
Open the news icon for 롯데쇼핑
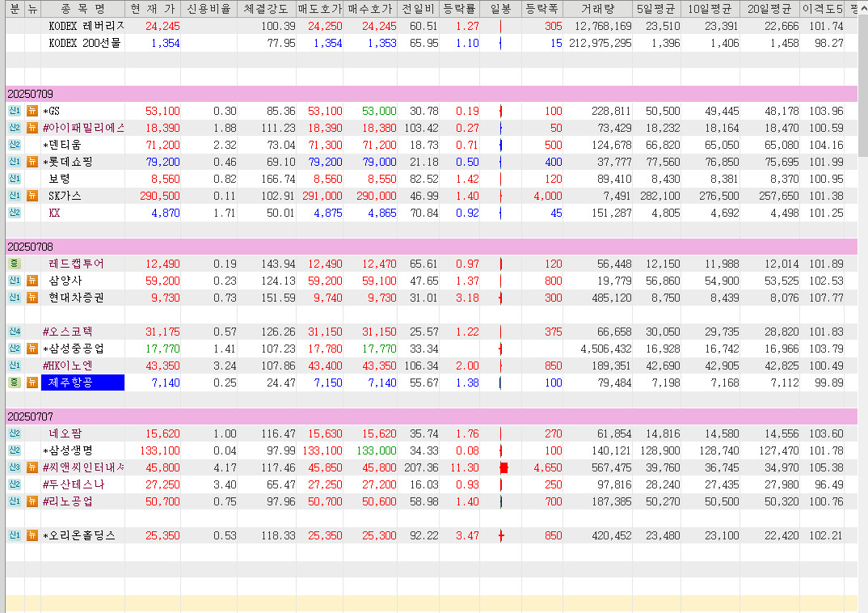[32, 162]
